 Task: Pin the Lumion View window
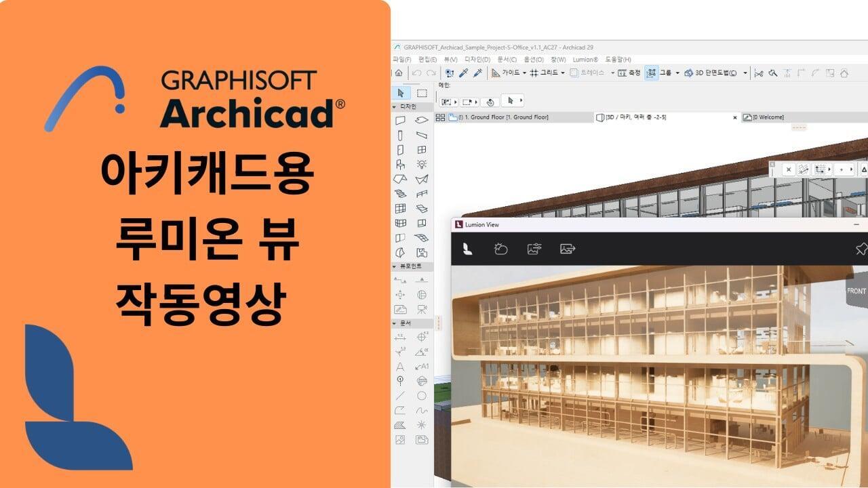click(x=861, y=249)
